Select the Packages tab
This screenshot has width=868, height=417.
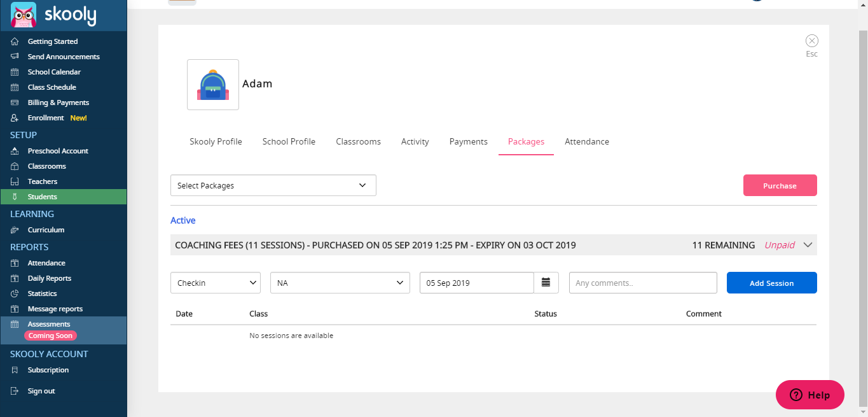click(526, 141)
